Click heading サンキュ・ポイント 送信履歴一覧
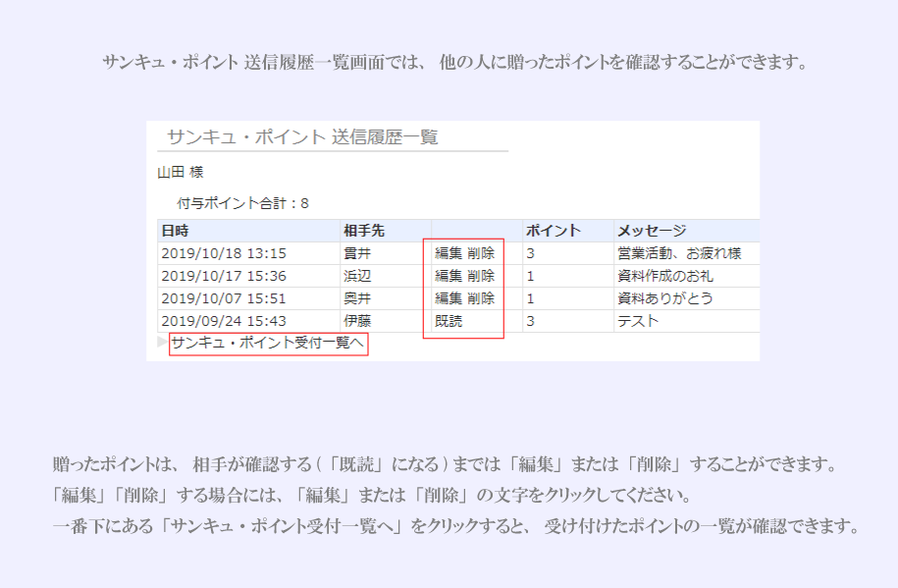This screenshot has height=588, width=898. click(302, 137)
